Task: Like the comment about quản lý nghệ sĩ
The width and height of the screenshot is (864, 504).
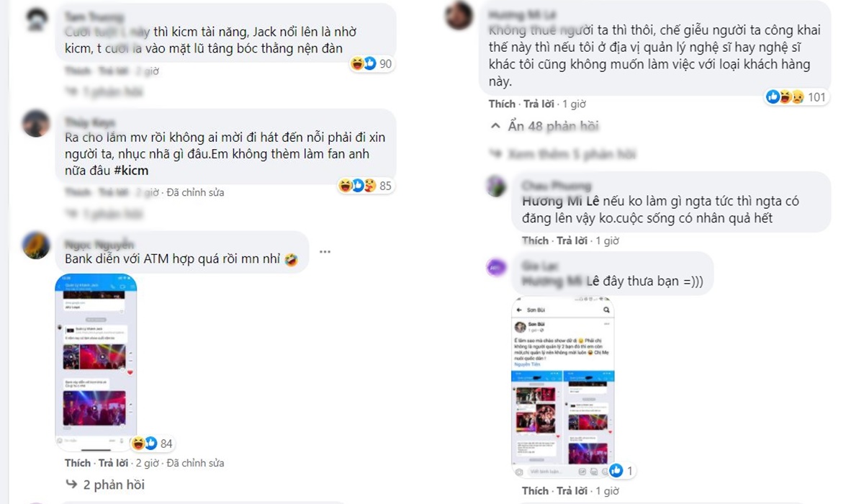Action: click(502, 104)
